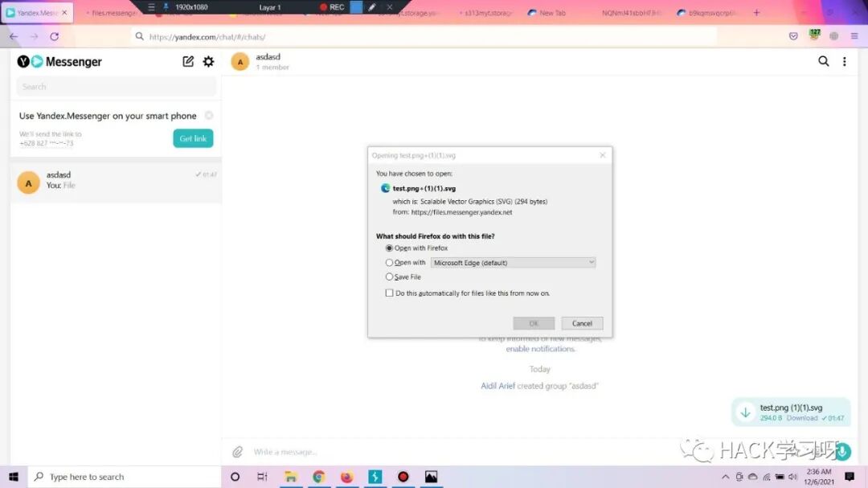Image resolution: width=868 pixels, height=488 pixels.
Task: Click Cancel in the file dialog
Action: coord(582,323)
